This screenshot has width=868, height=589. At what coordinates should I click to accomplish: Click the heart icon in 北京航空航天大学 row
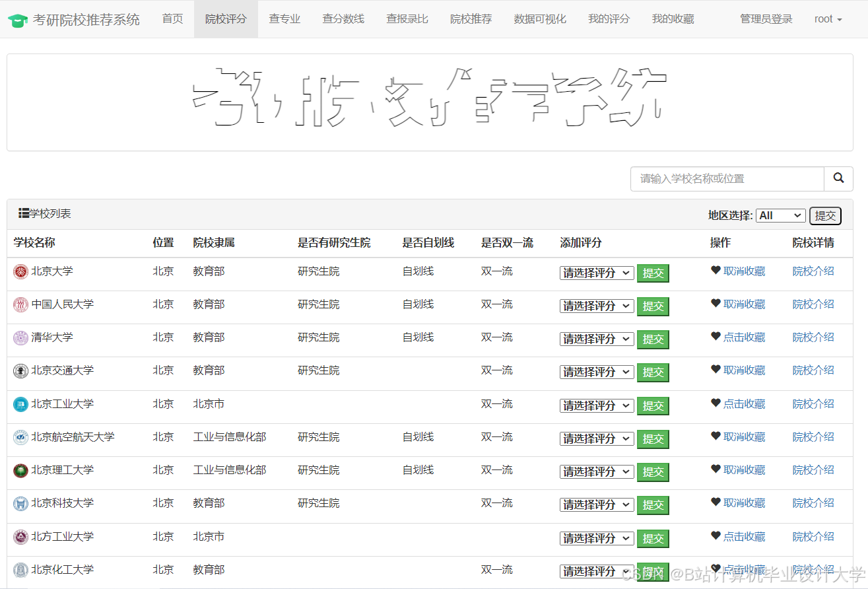716,436
